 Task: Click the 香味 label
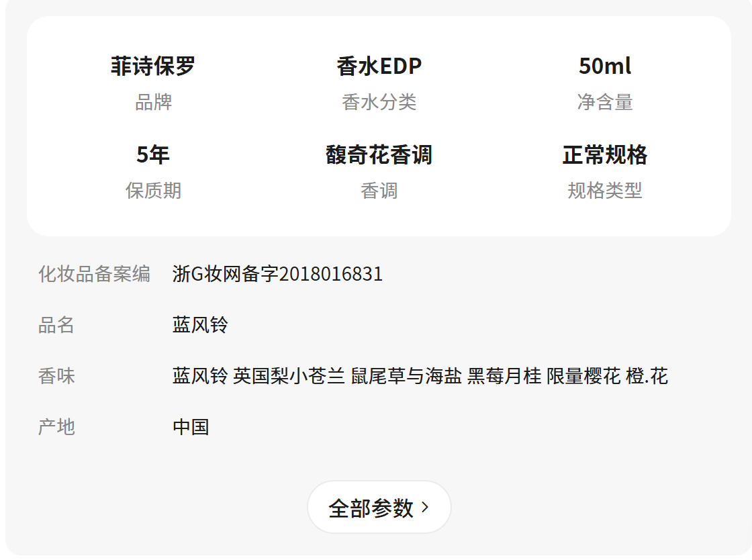coord(56,377)
